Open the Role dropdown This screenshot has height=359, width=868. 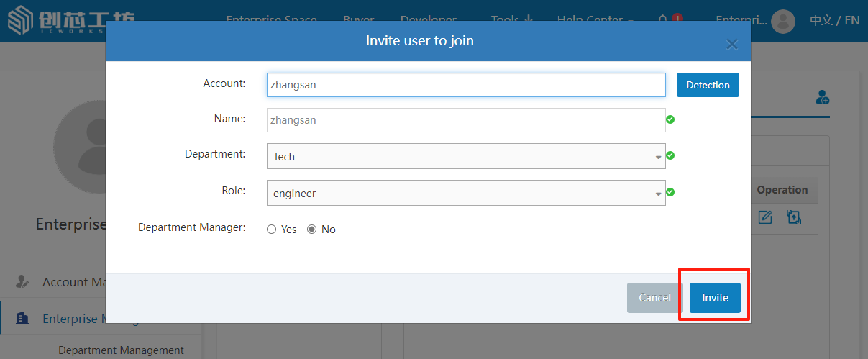tap(465, 193)
